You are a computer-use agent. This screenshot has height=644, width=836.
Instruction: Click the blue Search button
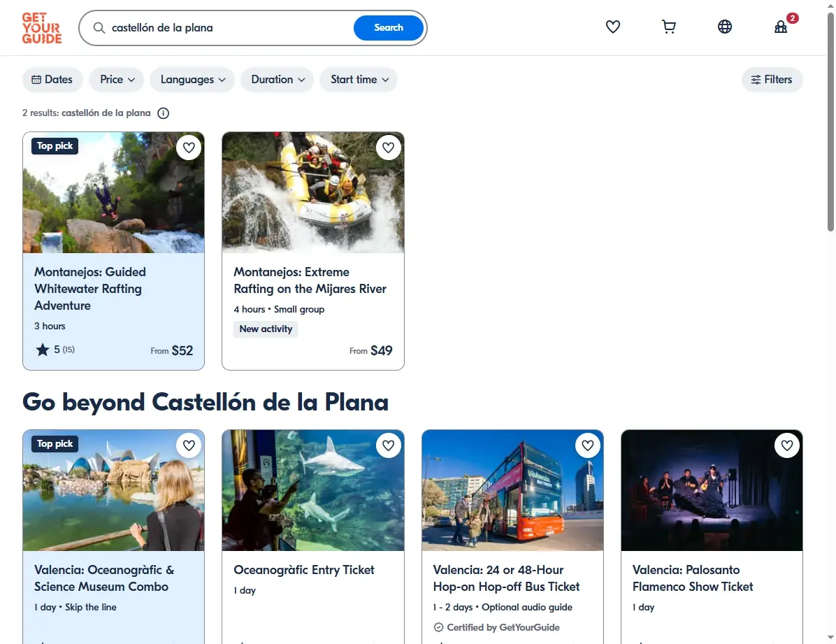(388, 28)
